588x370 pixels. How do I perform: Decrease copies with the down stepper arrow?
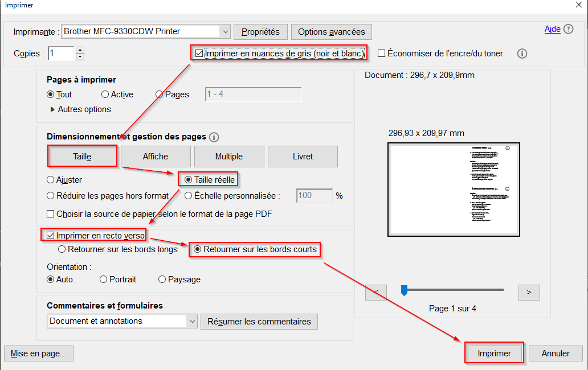tap(80, 56)
